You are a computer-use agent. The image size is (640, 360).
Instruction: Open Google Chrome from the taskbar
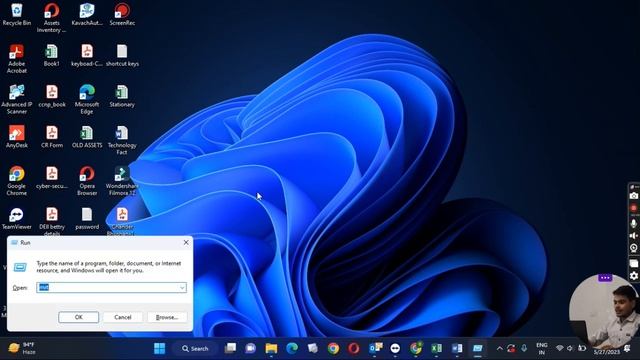pos(333,348)
